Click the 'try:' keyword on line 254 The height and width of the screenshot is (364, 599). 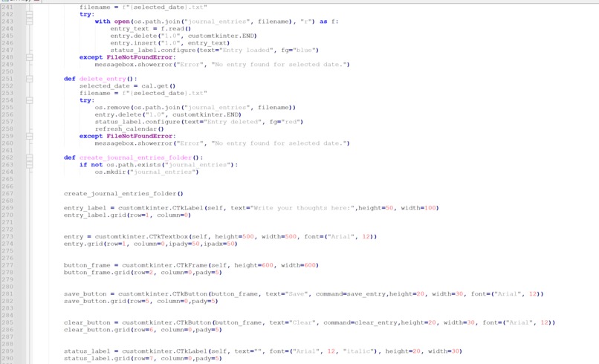[x=87, y=100]
